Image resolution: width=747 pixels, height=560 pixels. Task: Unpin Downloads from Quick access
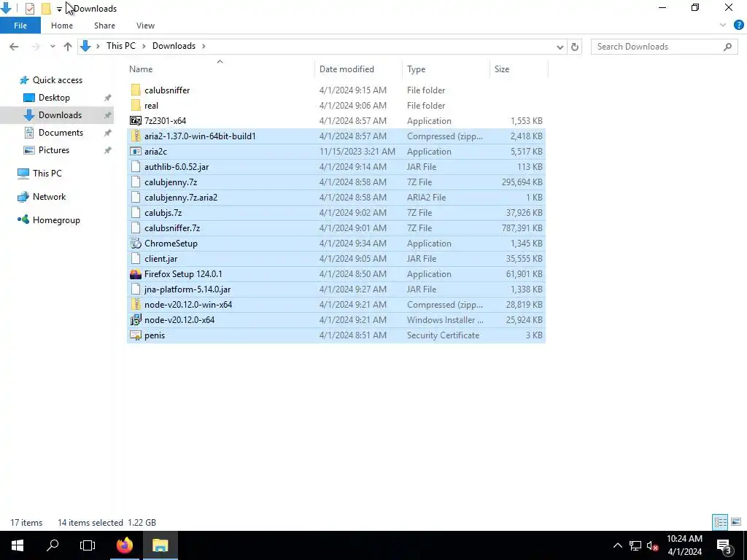tap(108, 115)
